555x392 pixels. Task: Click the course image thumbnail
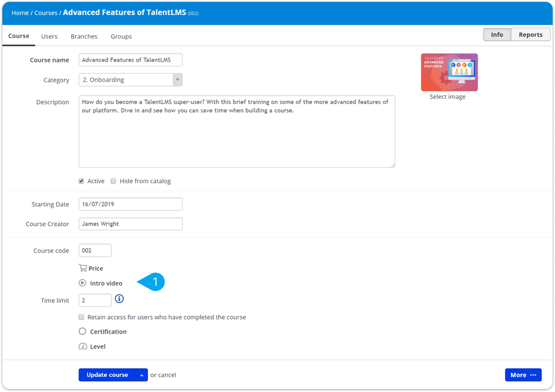pos(449,72)
